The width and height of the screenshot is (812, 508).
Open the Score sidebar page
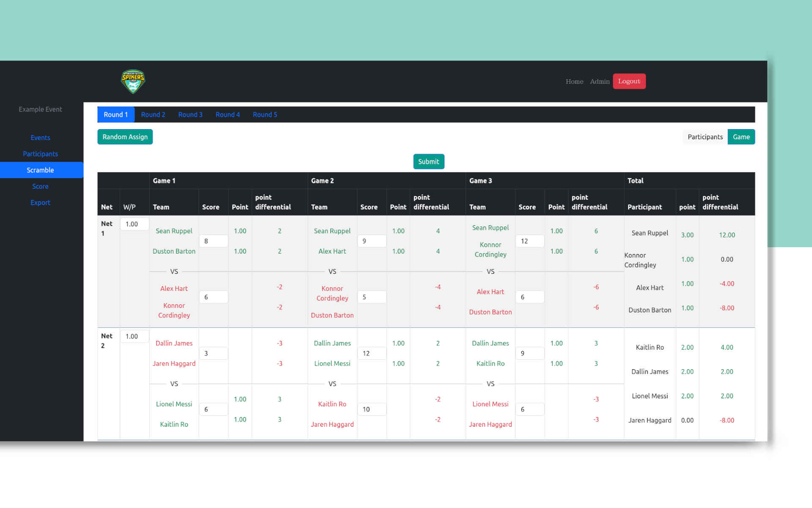tap(40, 187)
